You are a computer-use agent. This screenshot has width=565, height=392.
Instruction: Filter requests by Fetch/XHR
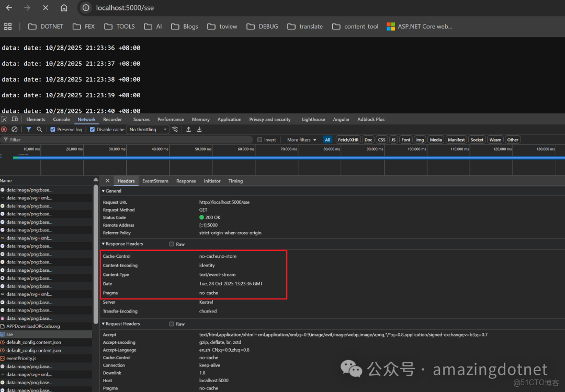348,140
